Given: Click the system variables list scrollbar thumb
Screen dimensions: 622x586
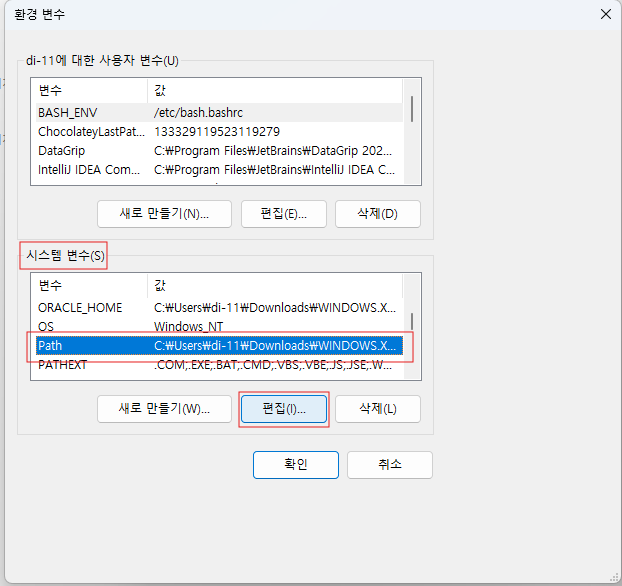Looking at the screenshot, I should click(x=412, y=321).
